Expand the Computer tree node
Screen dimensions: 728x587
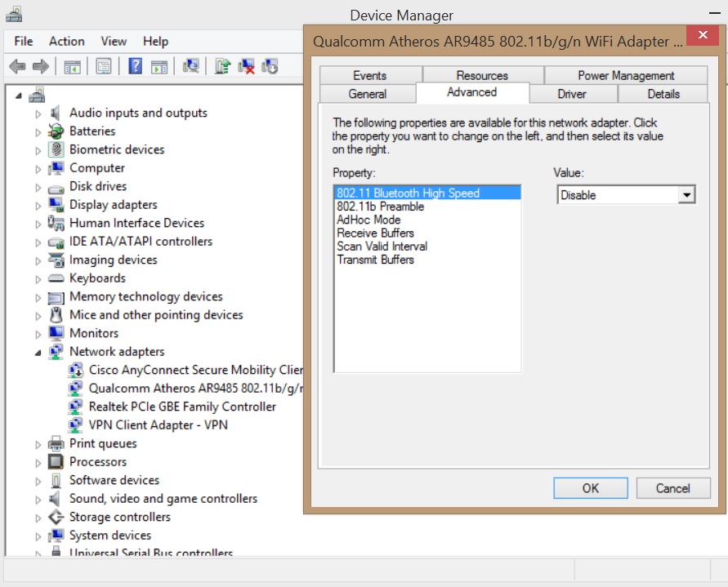(x=38, y=169)
